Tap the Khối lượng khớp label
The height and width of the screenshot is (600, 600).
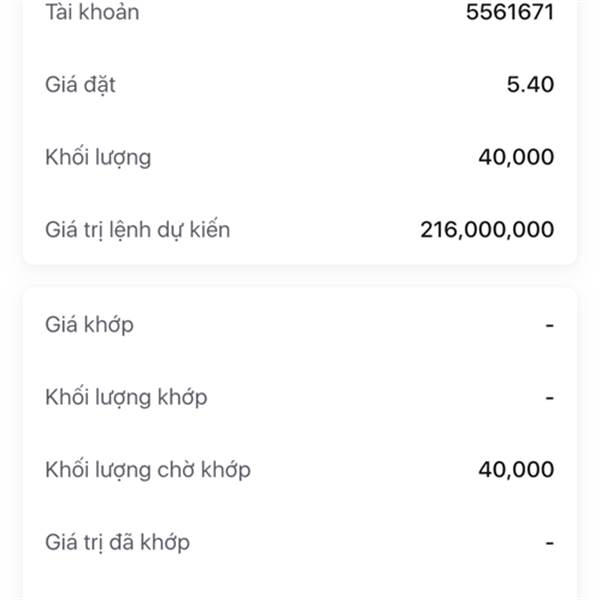click(x=126, y=397)
